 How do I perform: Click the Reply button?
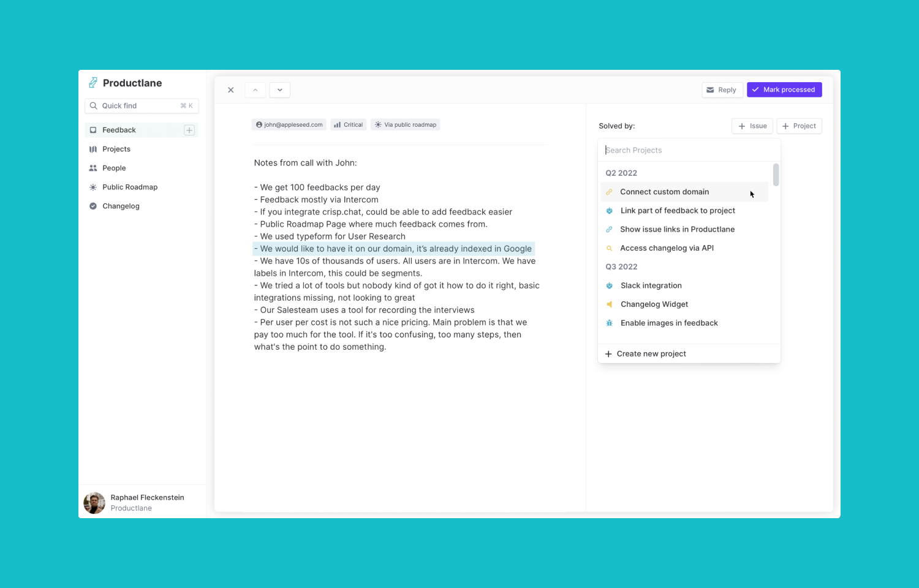pyautogui.click(x=722, y=90)
